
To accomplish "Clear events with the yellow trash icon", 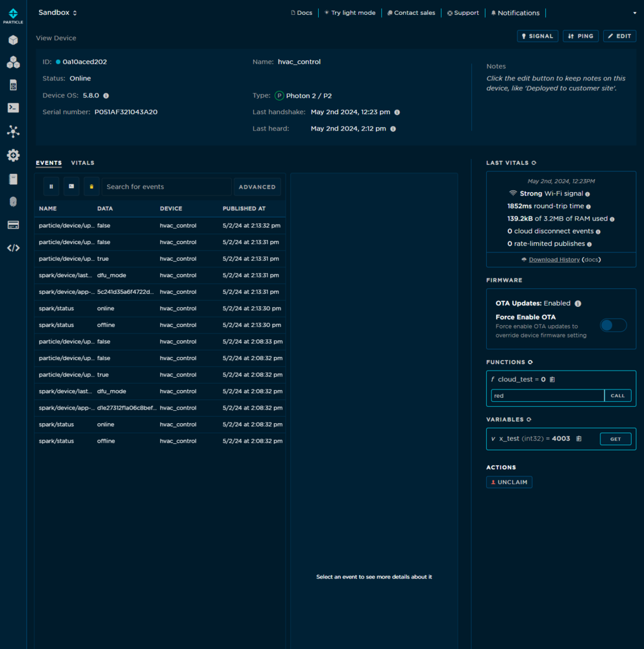I will coord(92,187).
